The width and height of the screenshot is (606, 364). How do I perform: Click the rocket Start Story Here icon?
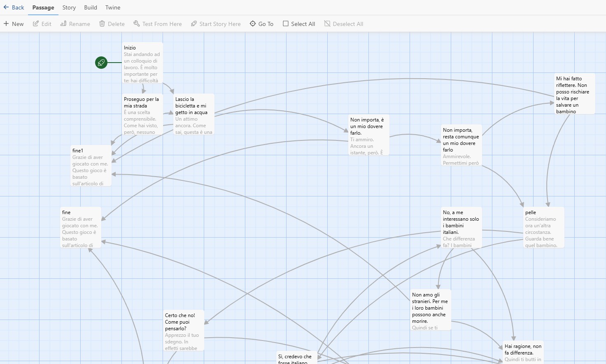[194, 24]
